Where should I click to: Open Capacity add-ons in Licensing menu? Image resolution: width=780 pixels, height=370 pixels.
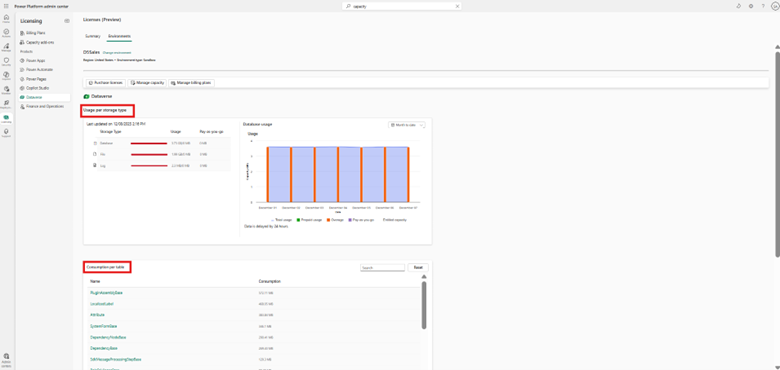(40, 43)
